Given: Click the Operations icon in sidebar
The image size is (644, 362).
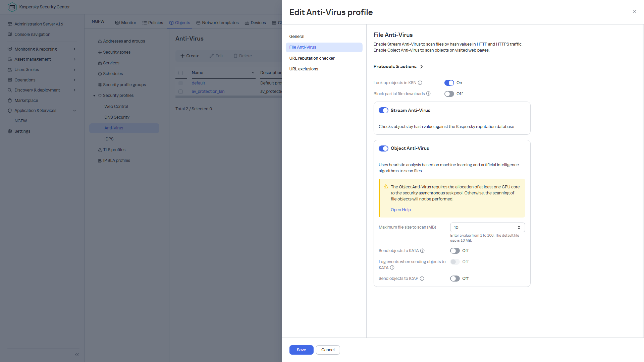Looking at the screenshot, I should [10, 80].
